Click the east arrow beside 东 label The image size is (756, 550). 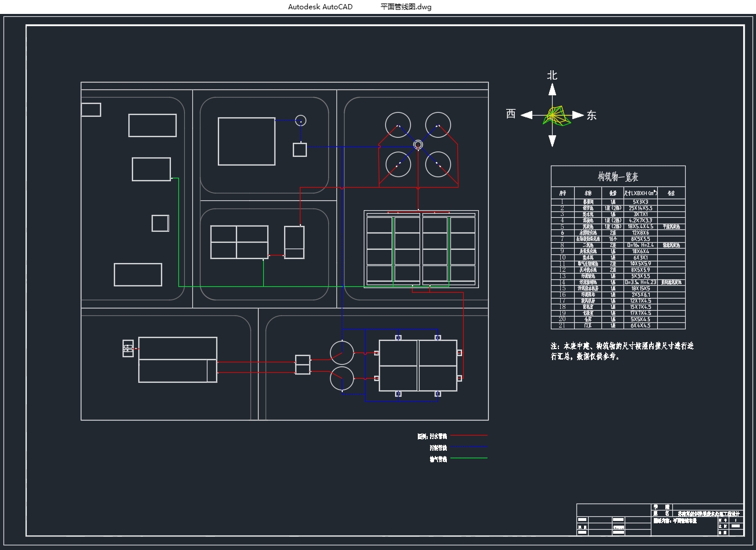pos(576,115)
